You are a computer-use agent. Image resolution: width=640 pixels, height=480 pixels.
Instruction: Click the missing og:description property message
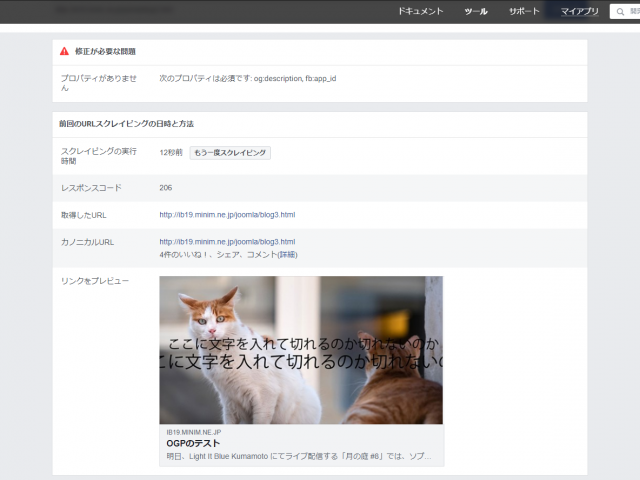point(248,78)
